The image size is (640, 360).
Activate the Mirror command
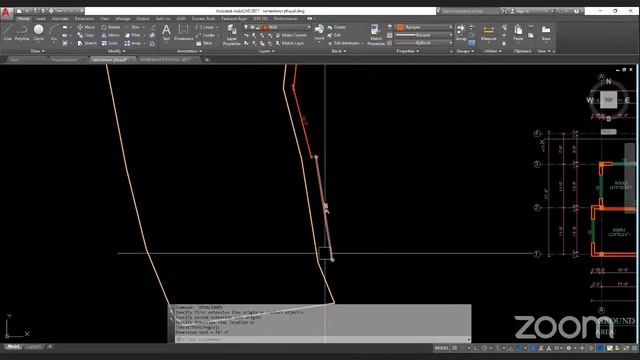(x=110, y=35)
